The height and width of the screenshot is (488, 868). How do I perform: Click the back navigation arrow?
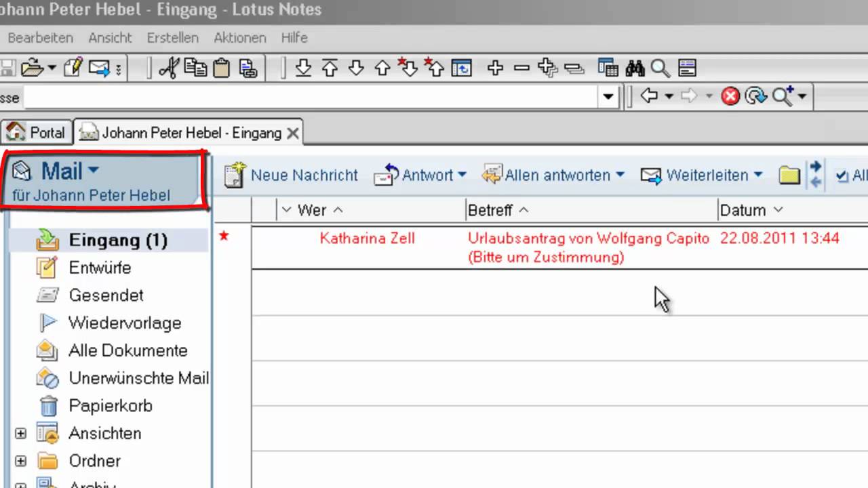tap(649, 96)
